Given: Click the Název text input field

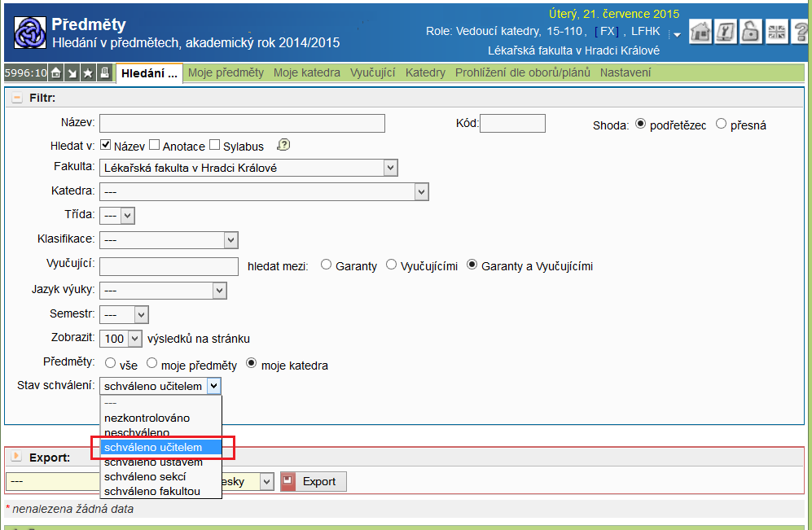Looking at the screenshot, I should click(242, 124).
